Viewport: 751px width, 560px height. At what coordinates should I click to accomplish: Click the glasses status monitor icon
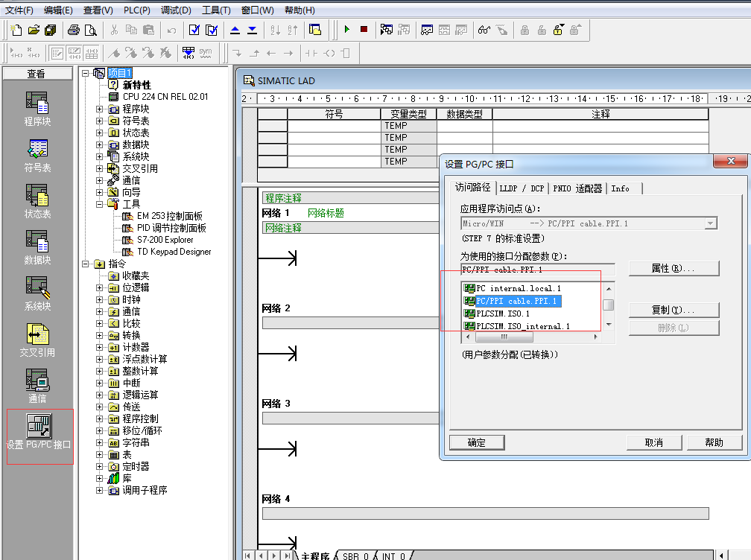(x=484, y=30)
